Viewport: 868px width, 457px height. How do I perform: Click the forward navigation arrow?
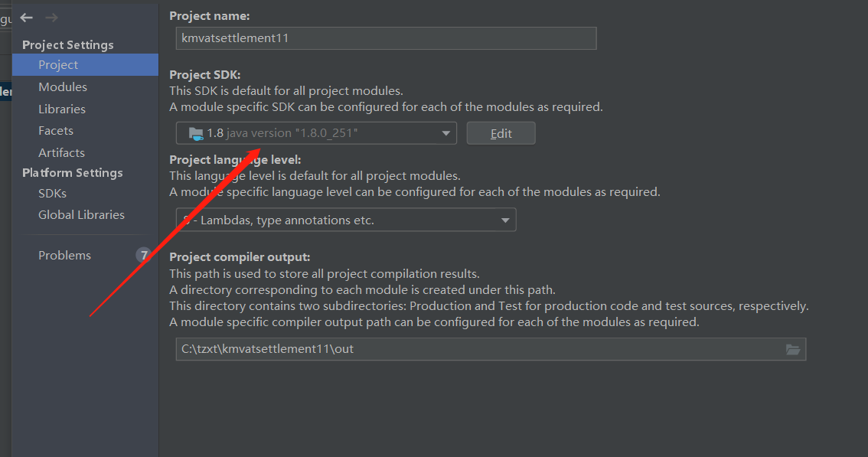(x=51, y=18)
